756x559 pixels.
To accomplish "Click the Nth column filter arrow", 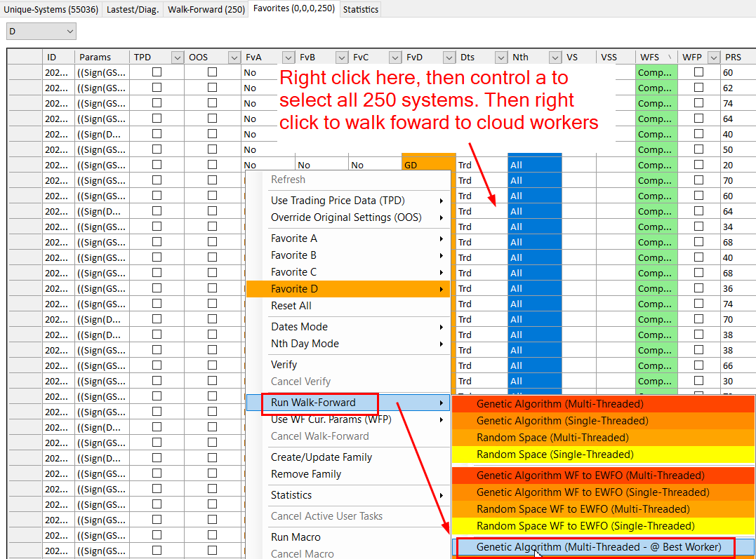I will point(555,58).
